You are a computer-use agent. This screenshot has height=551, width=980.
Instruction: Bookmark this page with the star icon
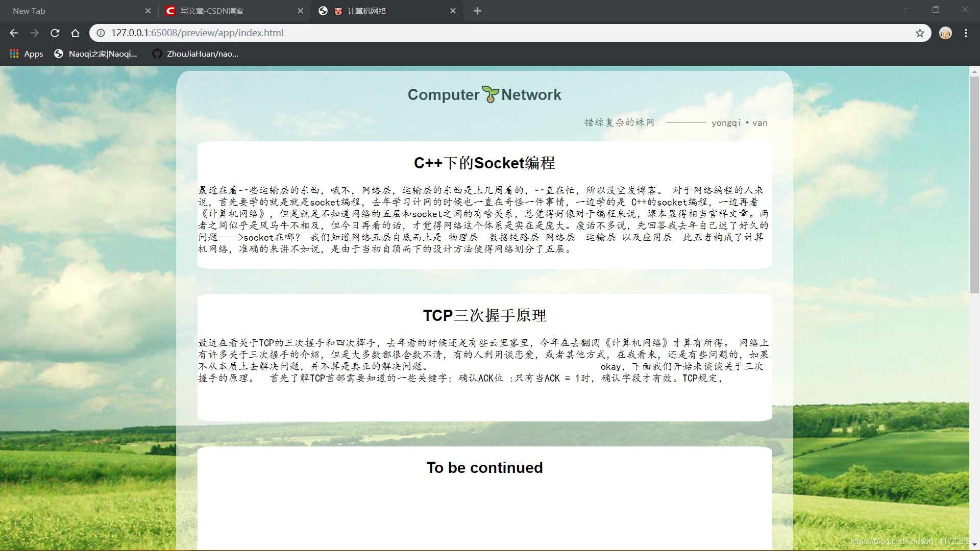tap(920, 33)
